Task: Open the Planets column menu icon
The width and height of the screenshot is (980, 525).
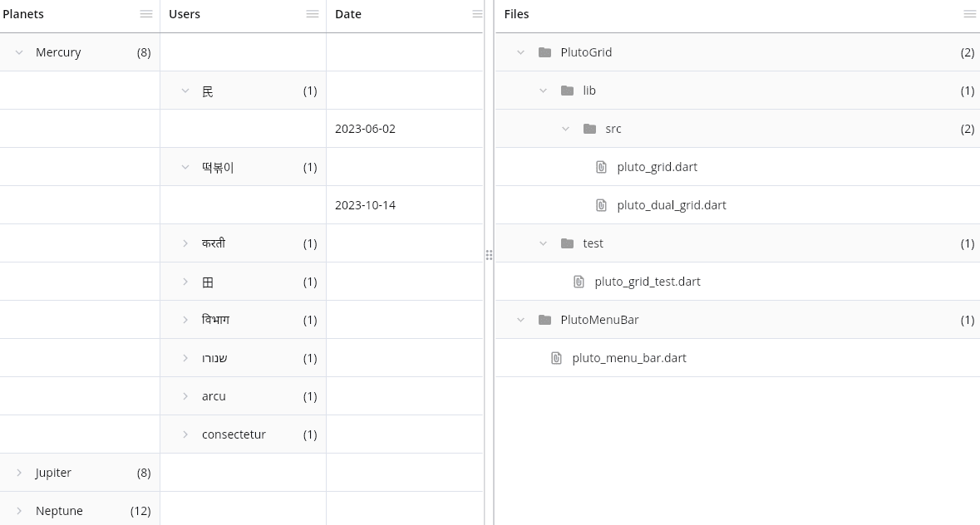Action: click(146, 14)
